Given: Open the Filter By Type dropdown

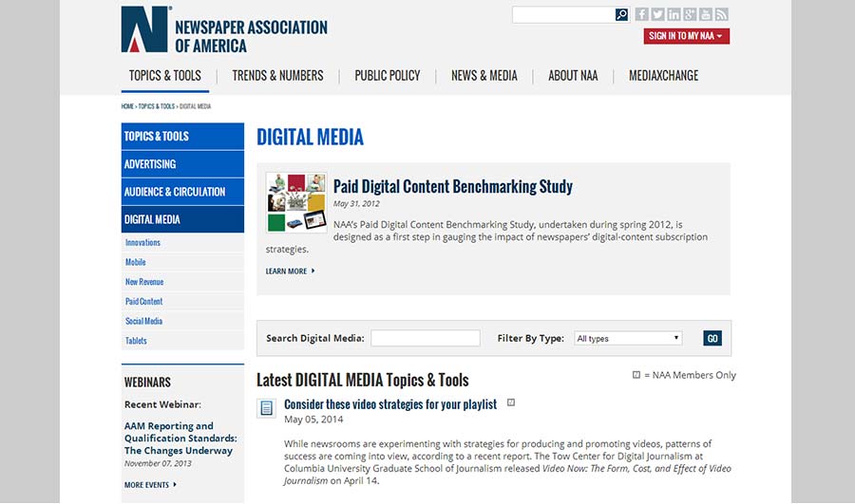Looking at the screenshot, I should click(628, 338).
